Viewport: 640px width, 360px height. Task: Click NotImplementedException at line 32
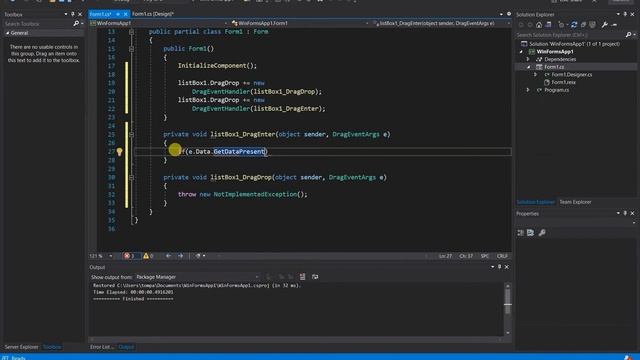click(x=255, y=194)
